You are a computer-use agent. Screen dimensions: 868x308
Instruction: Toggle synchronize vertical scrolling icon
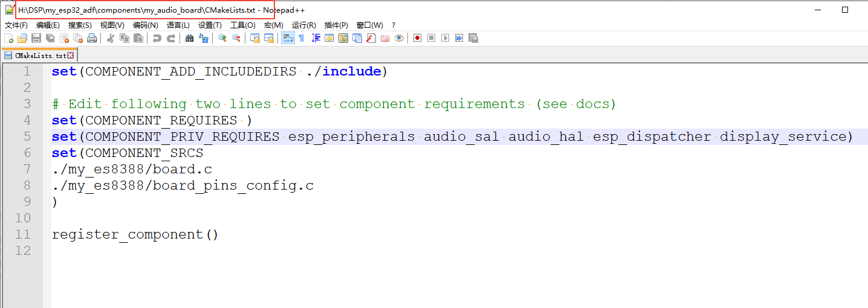pos(255,38)
